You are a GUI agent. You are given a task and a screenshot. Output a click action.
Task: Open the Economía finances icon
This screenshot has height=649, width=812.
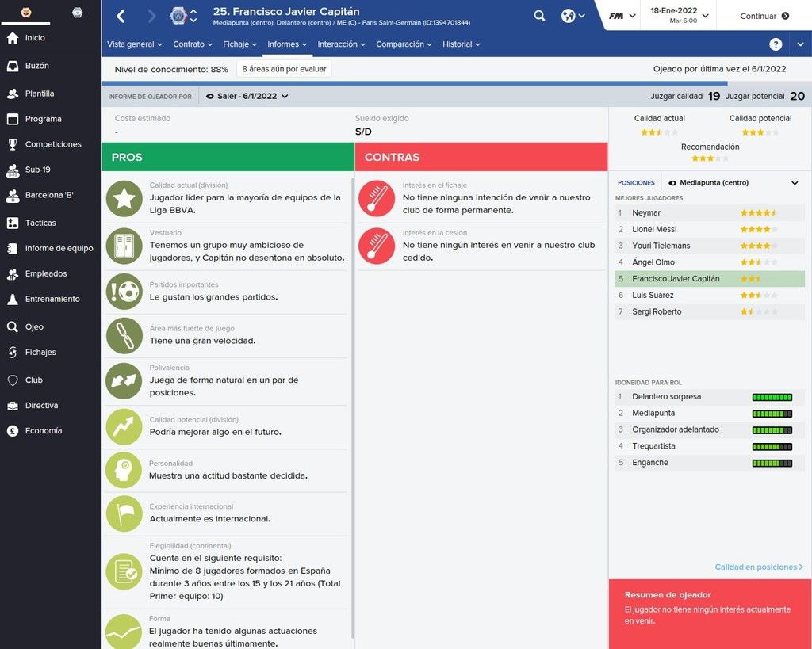[x=13, y=430]
